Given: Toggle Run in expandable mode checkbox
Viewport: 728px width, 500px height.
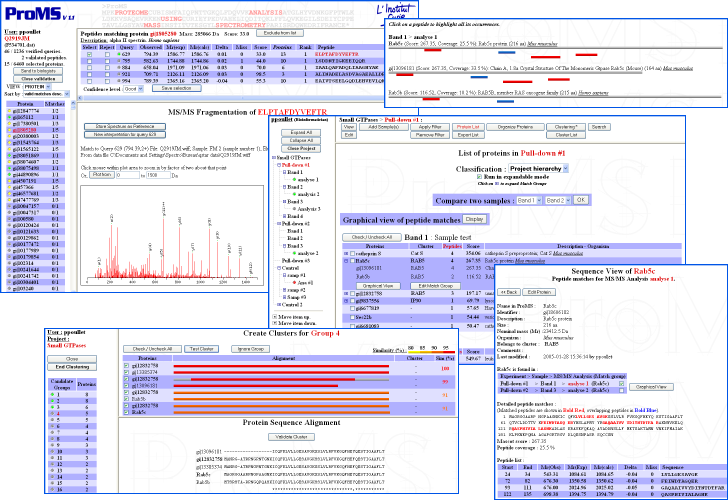Looking at the screenshot, I should pos(480,177).
